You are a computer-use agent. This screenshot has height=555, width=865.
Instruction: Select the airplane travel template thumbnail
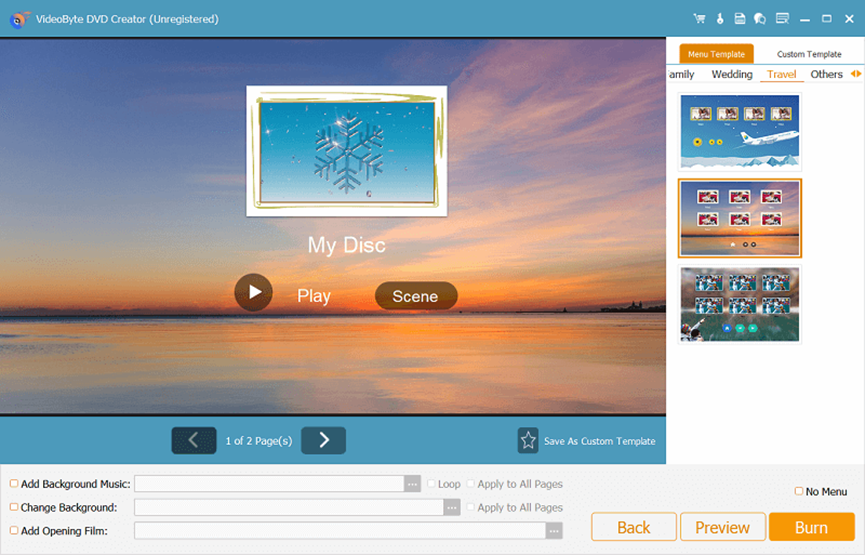point(740,131)
